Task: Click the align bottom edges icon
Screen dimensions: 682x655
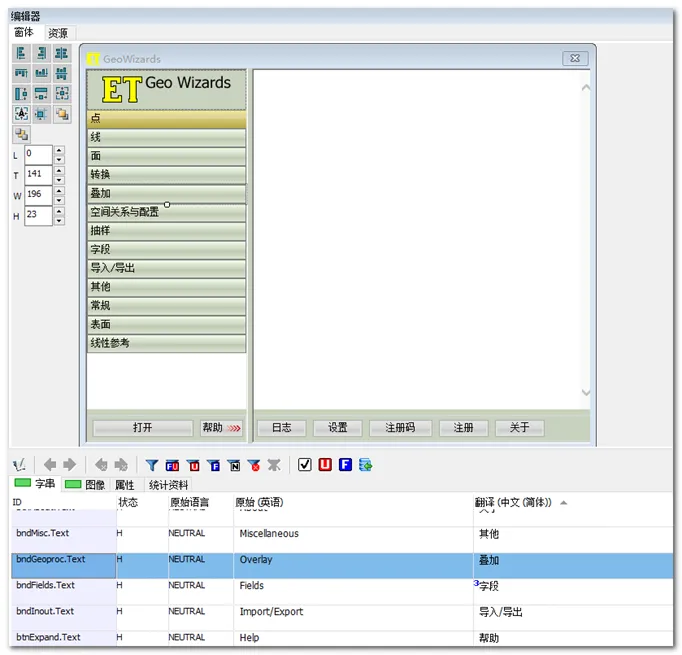Action: tap(41, 73)
